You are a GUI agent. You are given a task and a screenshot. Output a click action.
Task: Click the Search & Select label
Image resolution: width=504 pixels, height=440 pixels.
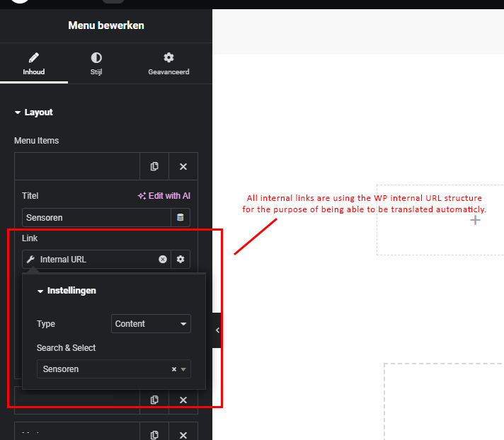[x=67, y=348]
